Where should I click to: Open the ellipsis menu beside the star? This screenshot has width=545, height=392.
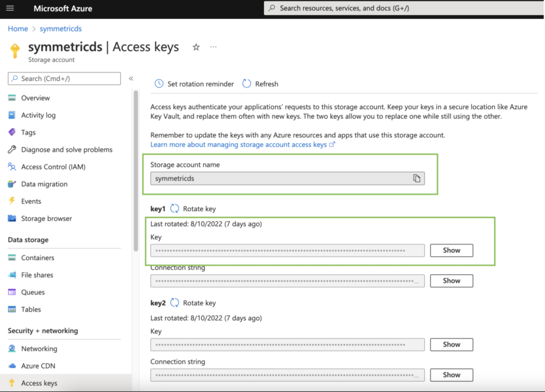212,47
